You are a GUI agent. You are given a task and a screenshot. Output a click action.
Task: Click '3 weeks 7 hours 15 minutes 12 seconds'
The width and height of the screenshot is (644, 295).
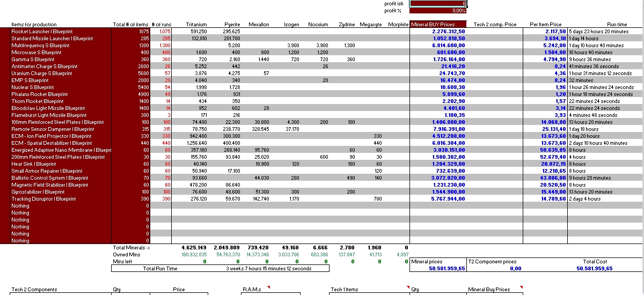tap(268, 269)
